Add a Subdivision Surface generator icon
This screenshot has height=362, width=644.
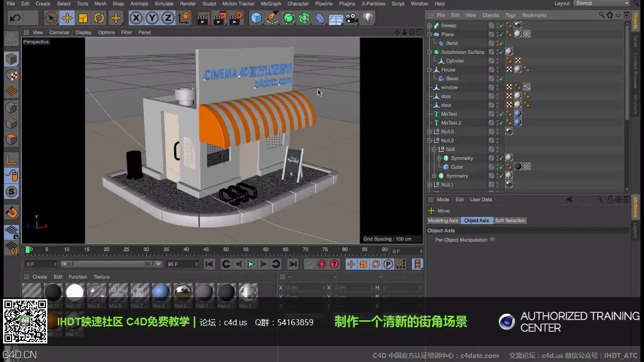[x=288, y=19]
